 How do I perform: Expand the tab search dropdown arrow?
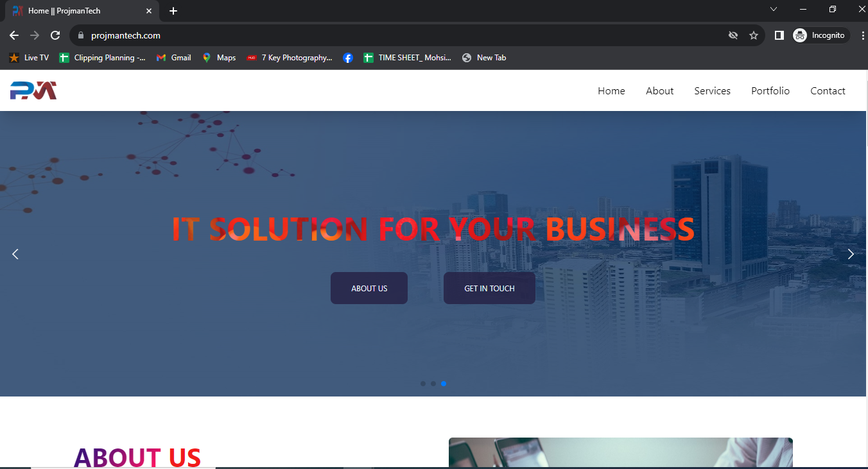[774, 9]
